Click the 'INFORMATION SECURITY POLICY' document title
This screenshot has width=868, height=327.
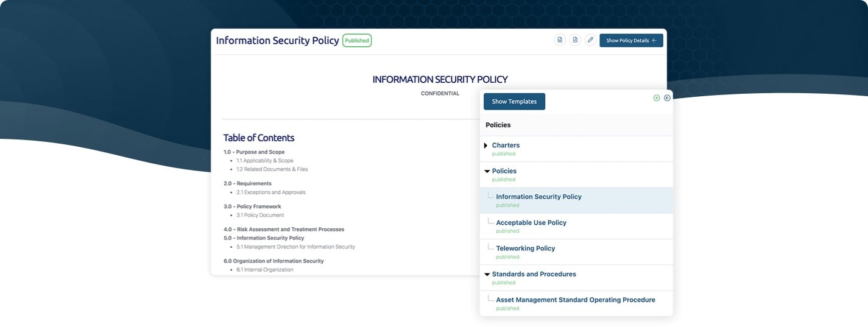point(440,79)
